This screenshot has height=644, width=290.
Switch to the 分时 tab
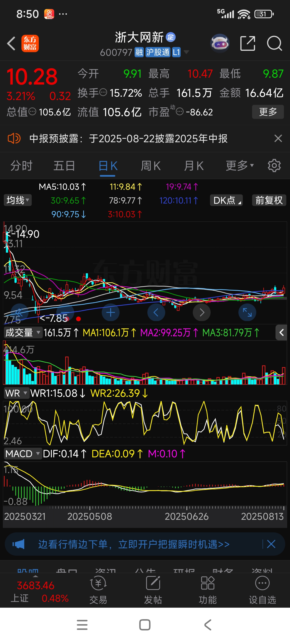22,166
